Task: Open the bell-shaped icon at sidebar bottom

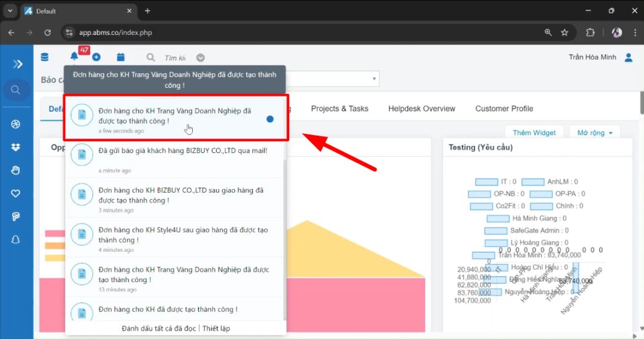Action: (x=15, y=240)
